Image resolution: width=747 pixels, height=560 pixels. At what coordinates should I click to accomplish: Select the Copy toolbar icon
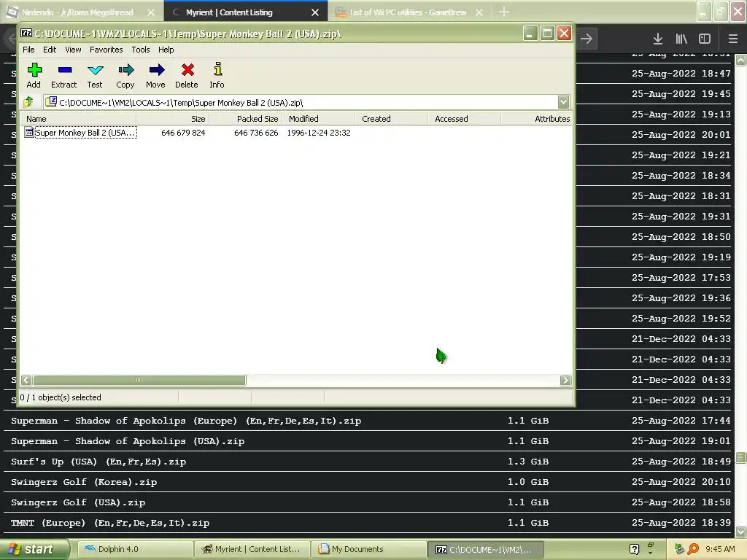click(125, 70)
